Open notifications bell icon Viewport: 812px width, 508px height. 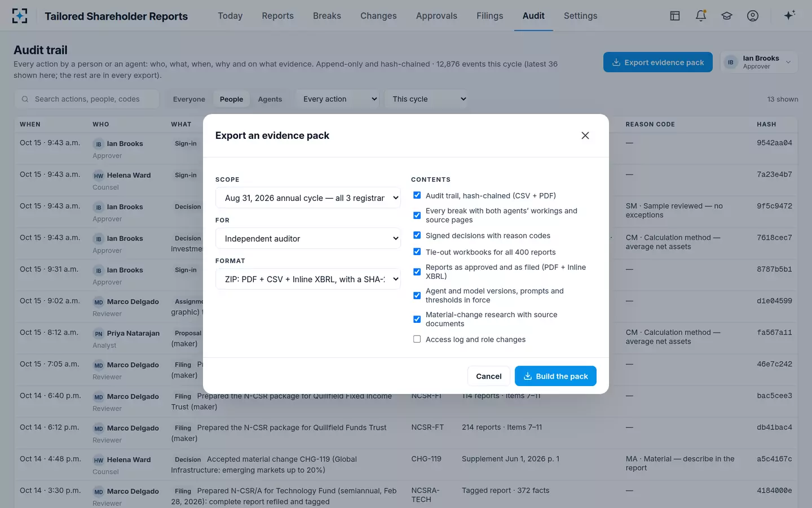tap(701, 16)
